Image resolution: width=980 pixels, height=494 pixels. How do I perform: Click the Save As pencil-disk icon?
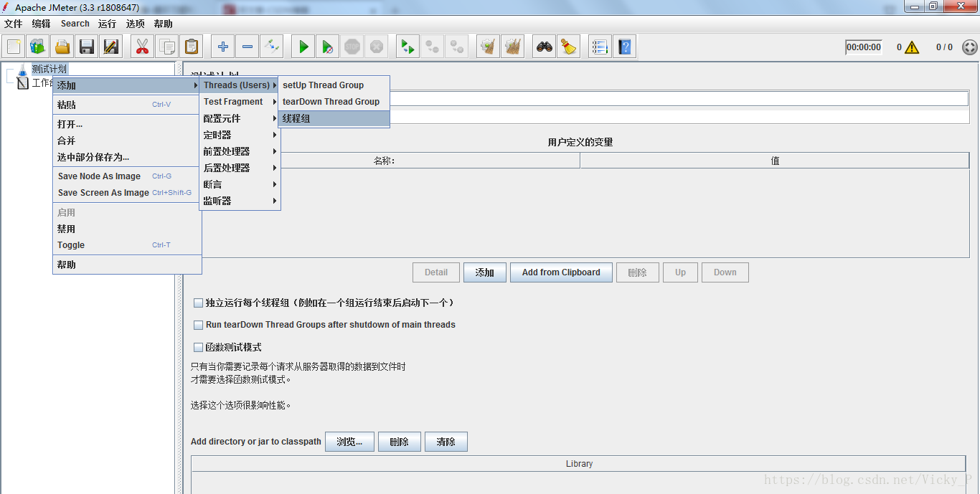point(111,47)
